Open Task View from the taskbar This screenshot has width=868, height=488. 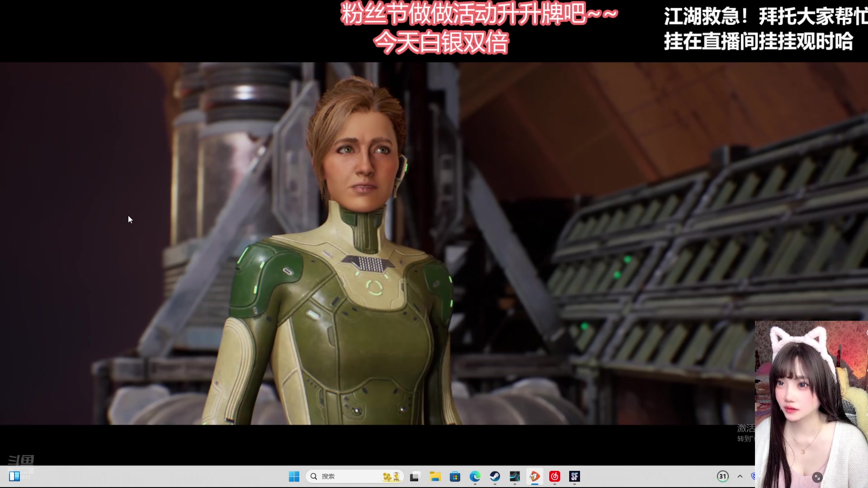point(415,476)
